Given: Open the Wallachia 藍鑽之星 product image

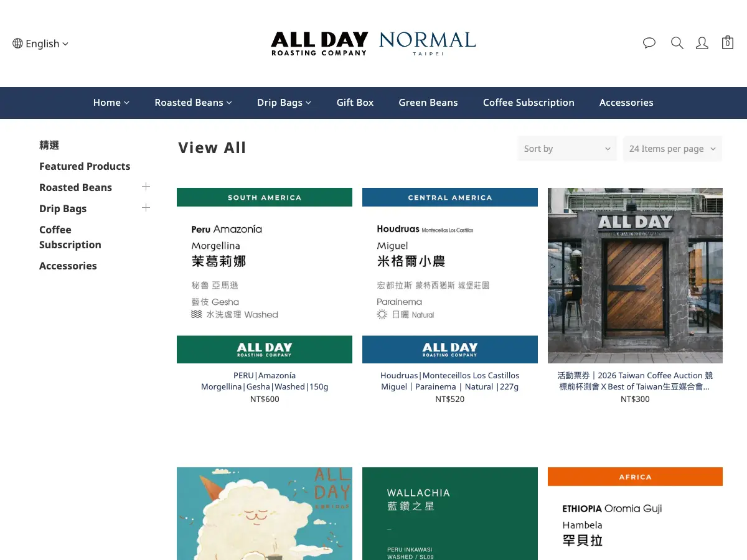Looking at the screenshot, I should pyautogui.click(x=450, y=513).
